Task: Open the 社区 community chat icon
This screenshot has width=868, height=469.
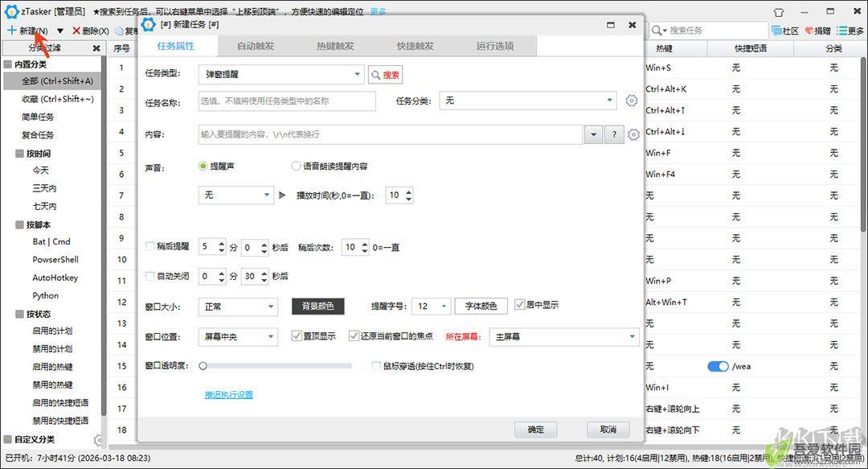Action: tap(785, 31)
